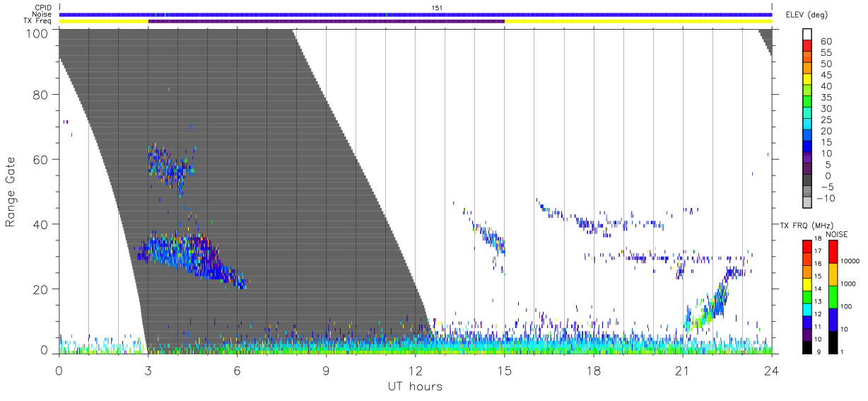Viewport: 868px width, 401px height.
Task: Select the purple segment of the TX Freq strip
Action: [327, 21]
